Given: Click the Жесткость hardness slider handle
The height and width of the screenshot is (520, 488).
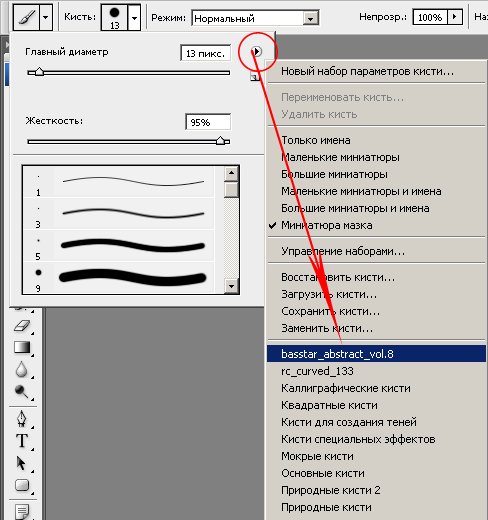Looking at the screenshot, I should click(x=220, y=140).
